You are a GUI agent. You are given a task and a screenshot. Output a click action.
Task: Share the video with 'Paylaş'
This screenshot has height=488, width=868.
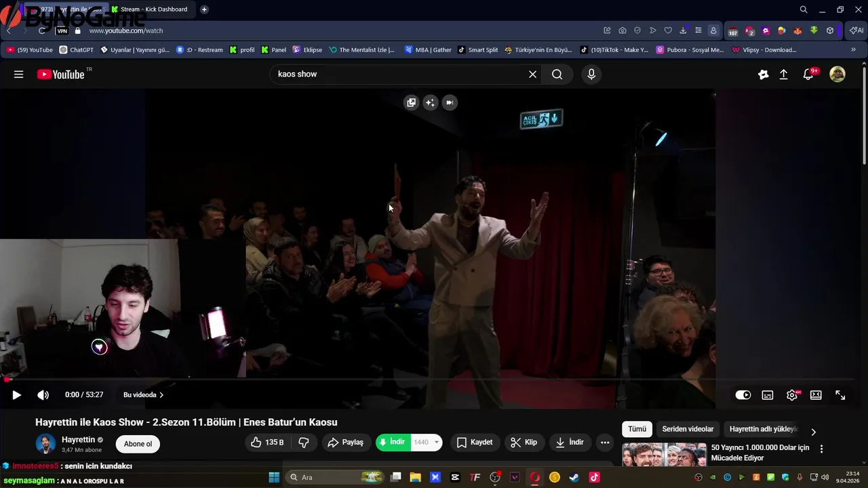coord(345,443)
